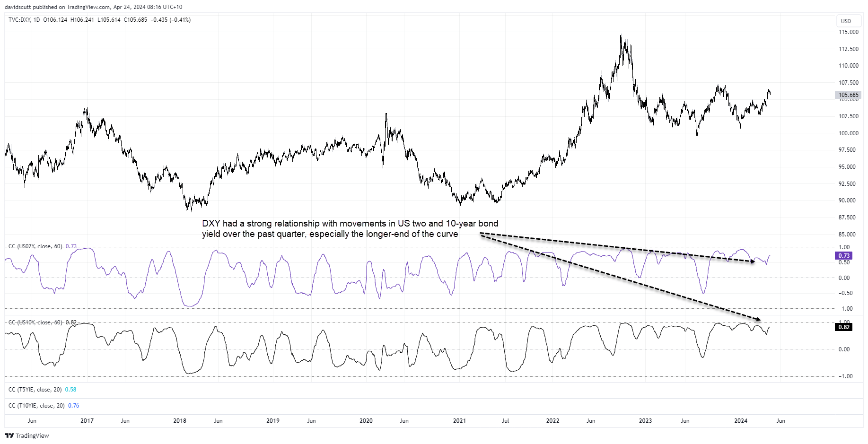Click the black 0.82 correlation value tag
Viewport: 868px width, 444px height.
pos(844,327)
